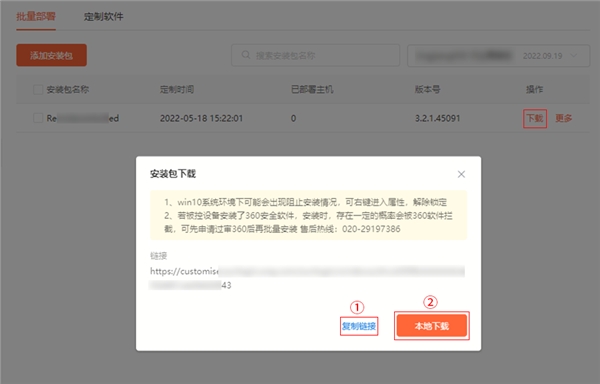Open the 2022.09.19 dropdown arrow

pos(574,55)
